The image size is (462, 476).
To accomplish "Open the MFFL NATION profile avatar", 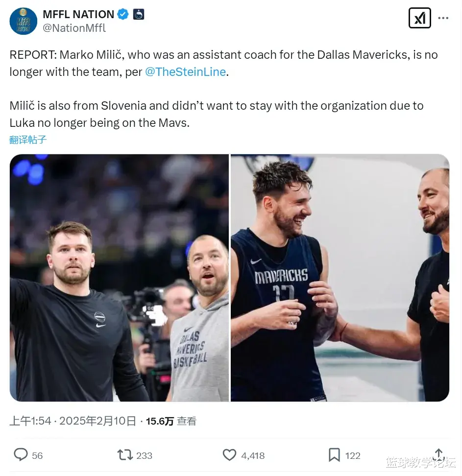I will pyautogui.click(x=23, y=21).
